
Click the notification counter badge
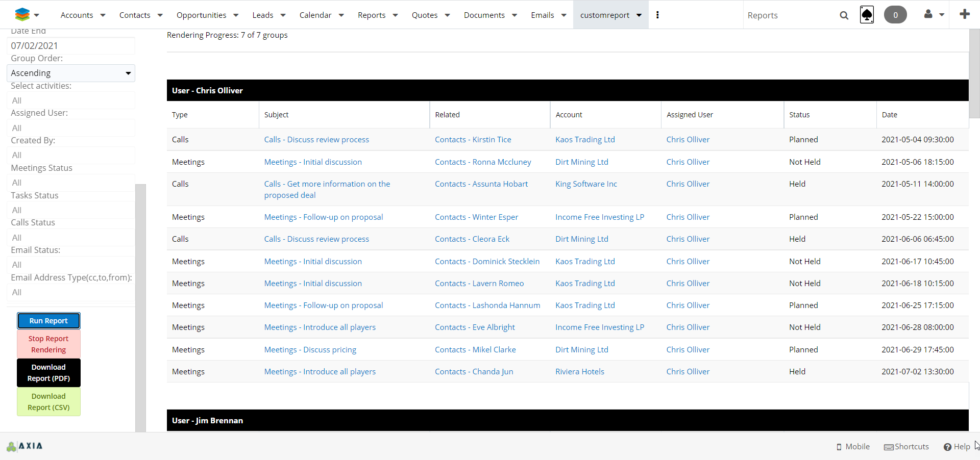click(895, 15)
